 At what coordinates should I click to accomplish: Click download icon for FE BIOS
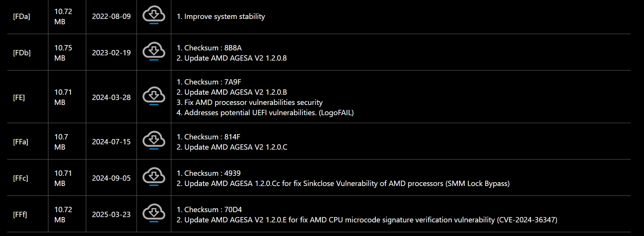[154, 97]
